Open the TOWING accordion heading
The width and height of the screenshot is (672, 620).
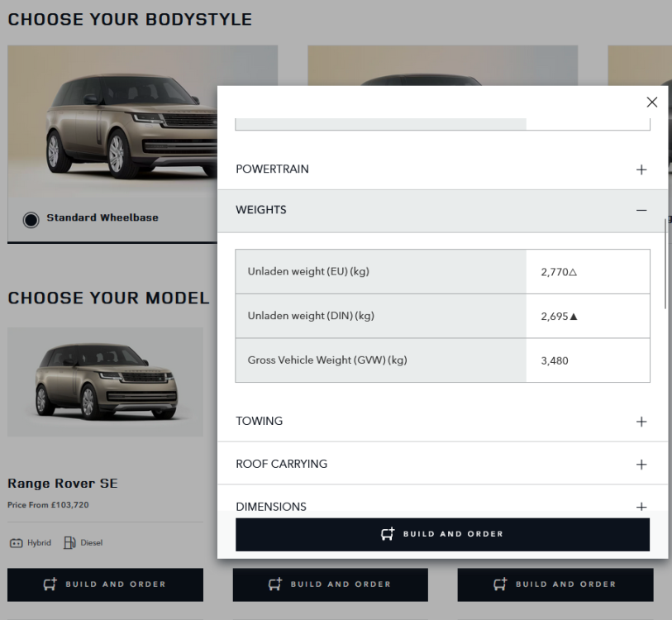(260, 421)
